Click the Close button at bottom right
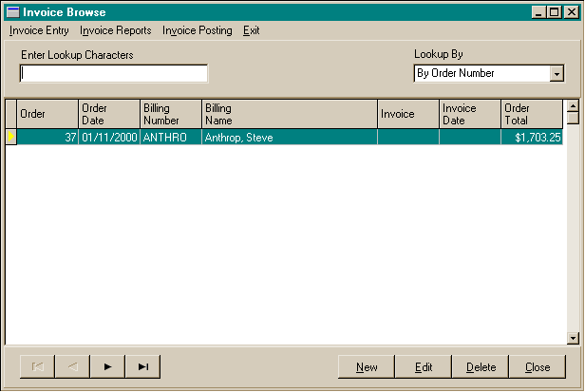The image size is (585, 392). [x=538, y=367]
